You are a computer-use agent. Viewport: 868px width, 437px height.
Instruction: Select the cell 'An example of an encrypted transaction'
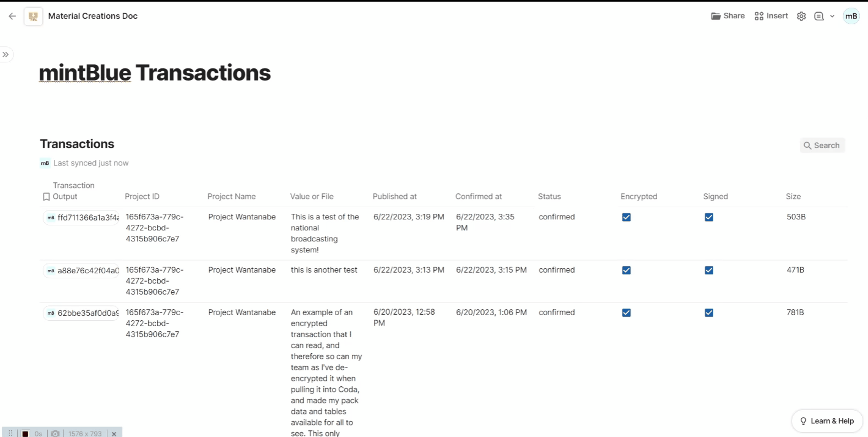326,373
